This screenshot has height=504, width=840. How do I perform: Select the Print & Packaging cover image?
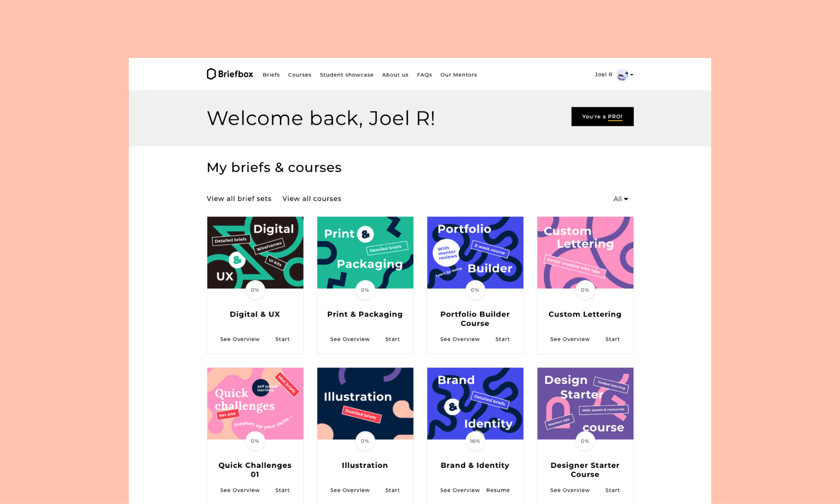tap(365, 252)
